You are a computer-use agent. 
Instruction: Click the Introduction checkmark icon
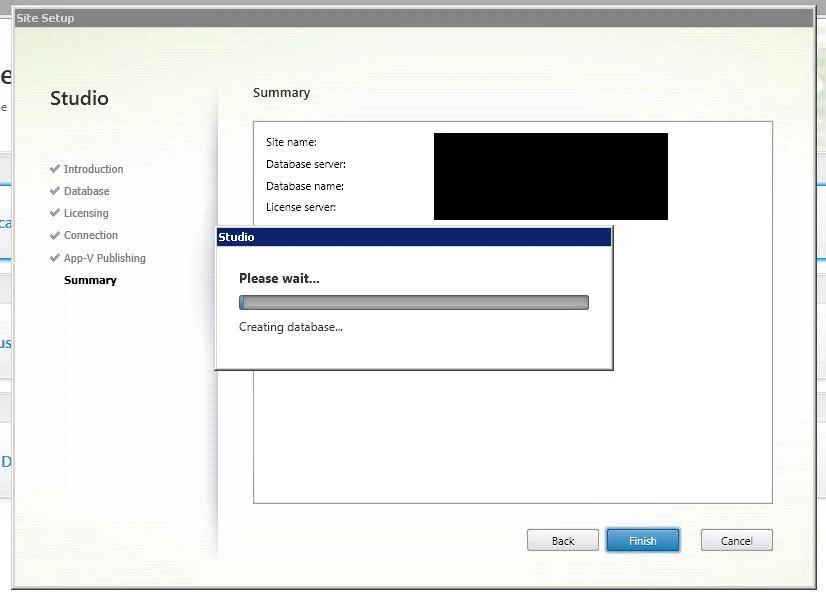(x=55, y=169)
